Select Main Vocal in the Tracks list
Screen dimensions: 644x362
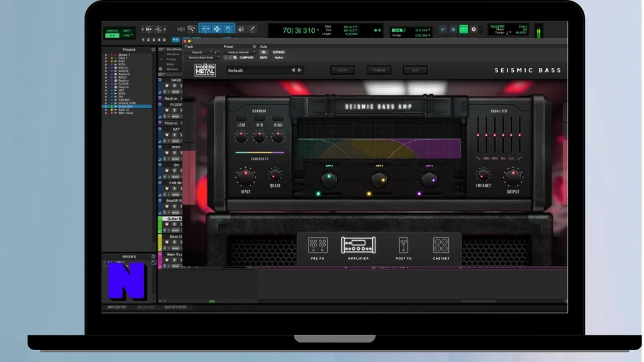pos(126,113)
